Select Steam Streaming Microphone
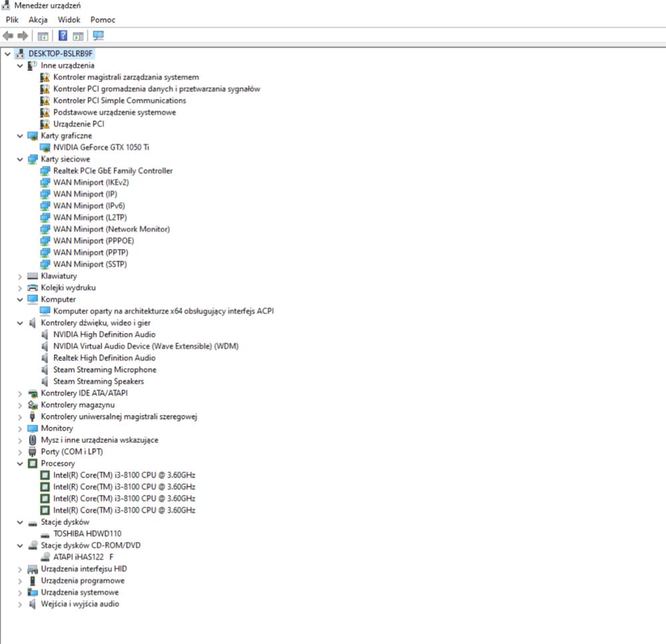The image size is (666, 644). coord(105,370)
